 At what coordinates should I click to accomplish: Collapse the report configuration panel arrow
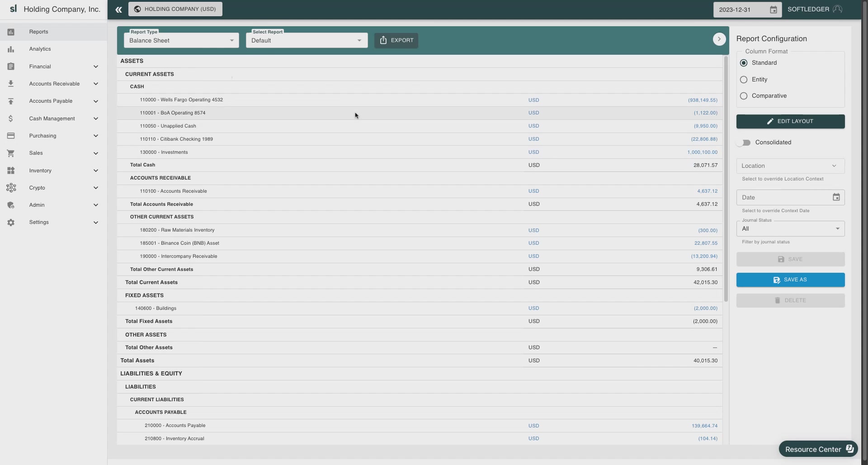click(x=719, y=39)
